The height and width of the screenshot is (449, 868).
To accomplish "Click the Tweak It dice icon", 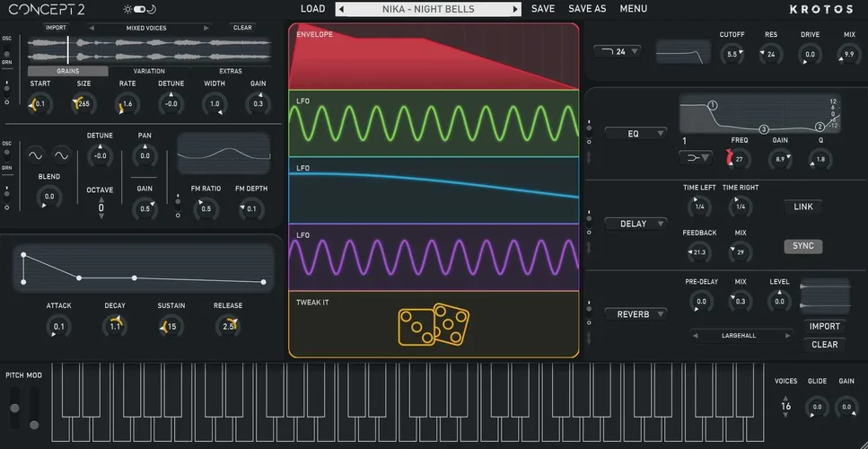I will click(x=434, y=325).
